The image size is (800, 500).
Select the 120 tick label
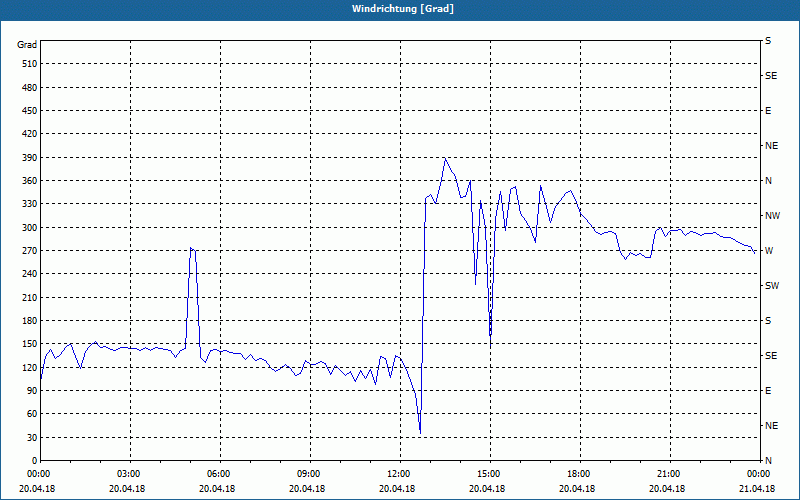pos(30,367)
